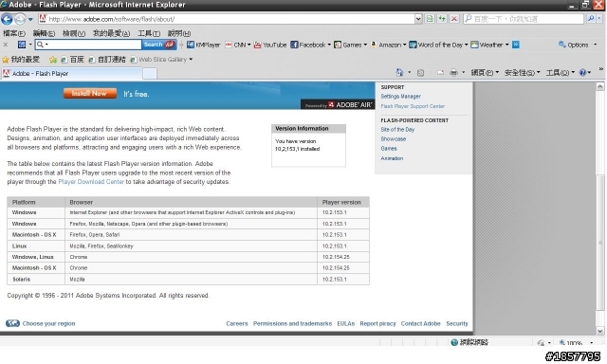Click the Weather toolbar button
This screenshot has width=607, height=364.
tap(489, 45)
